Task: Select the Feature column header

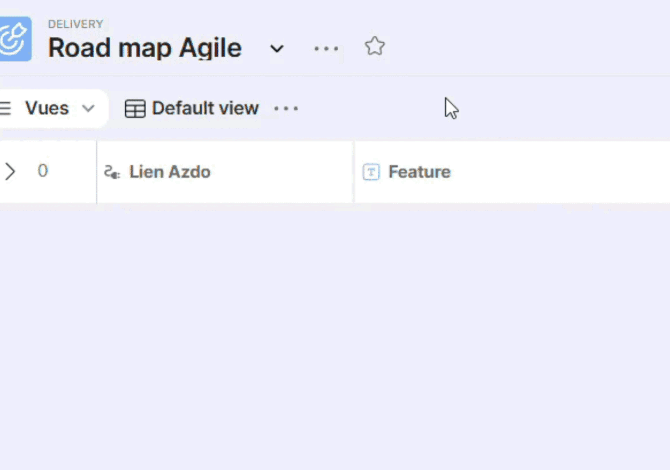Action: [x=419, y=172]
